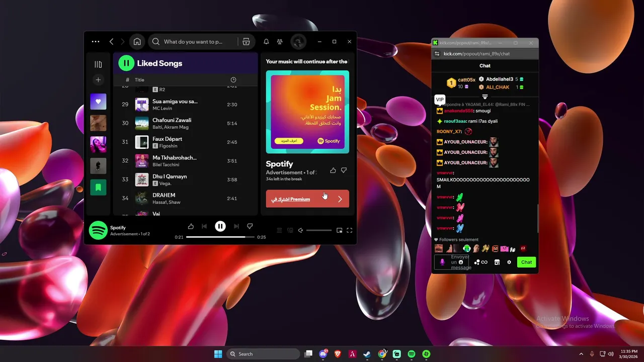The width and height of the screenshot is (644, 362).
Task: Pause Liked Songs using green header button
Action: point(126,63)
